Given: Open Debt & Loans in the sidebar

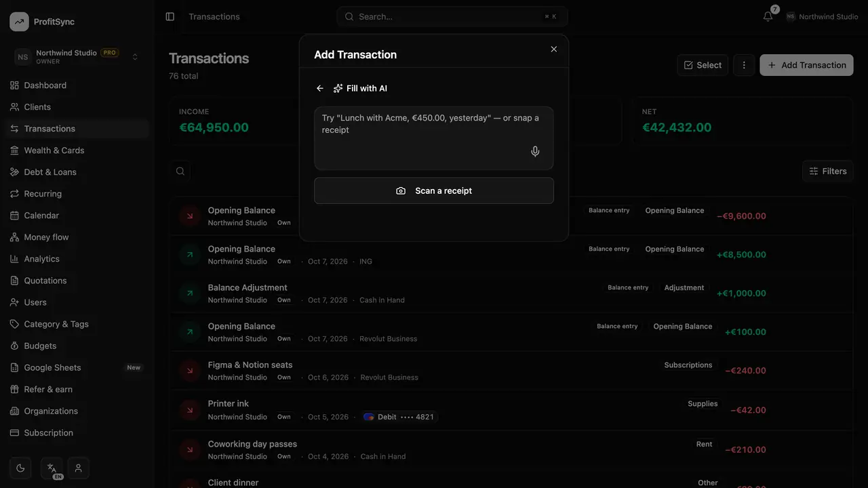Looking at the screenshot, I should (77, 172).
